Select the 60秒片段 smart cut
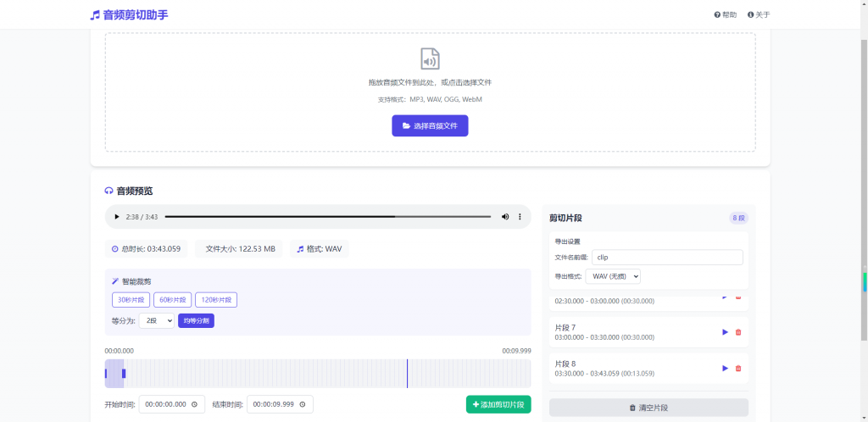The width and height of the screenshot is (868, 422). coord(173,300)
